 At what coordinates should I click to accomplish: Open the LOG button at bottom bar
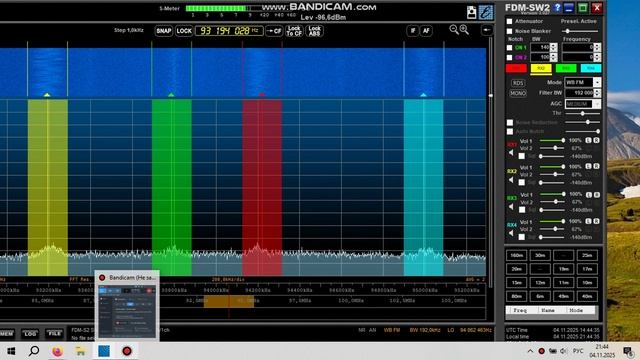[x=30, y=333]
